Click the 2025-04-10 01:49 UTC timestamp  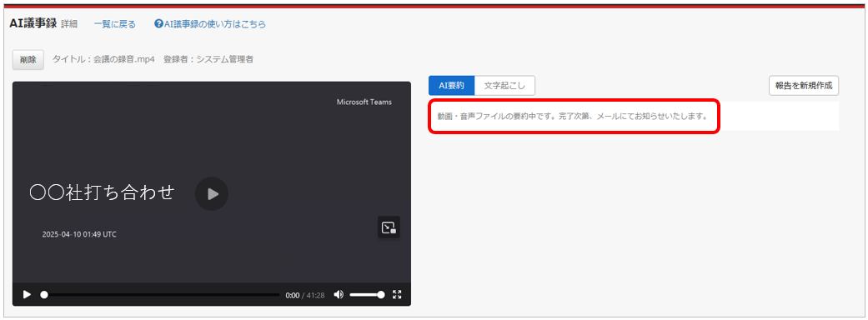79,234
